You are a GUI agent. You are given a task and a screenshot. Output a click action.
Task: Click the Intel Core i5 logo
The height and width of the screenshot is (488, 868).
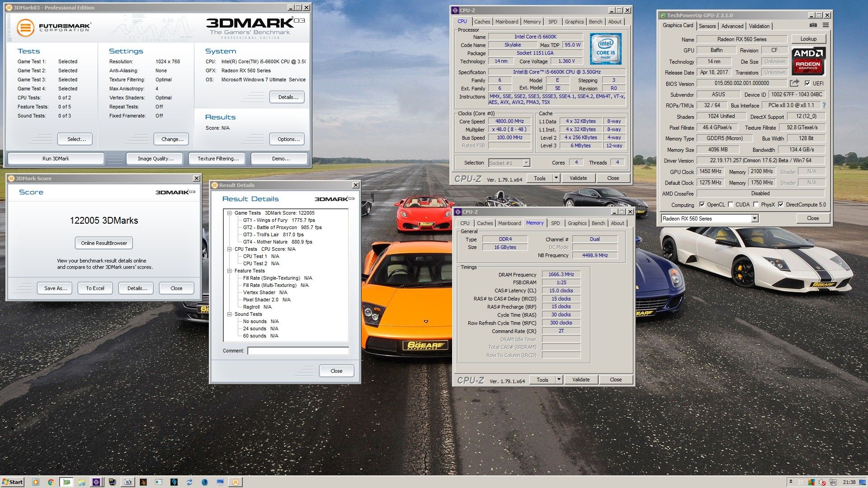pos(605,49)
